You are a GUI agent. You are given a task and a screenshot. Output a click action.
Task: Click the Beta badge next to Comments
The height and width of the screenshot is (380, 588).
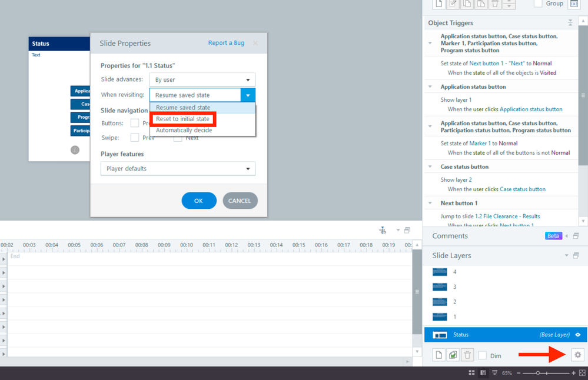553,236
